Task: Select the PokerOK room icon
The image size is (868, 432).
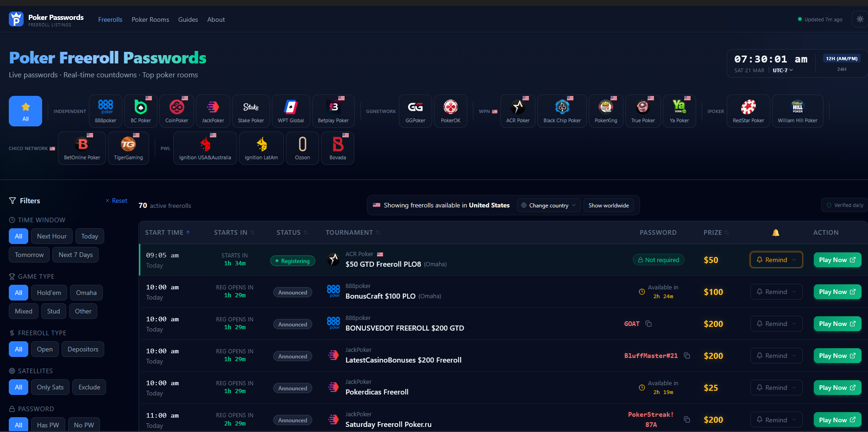Action: click(451, 111)
